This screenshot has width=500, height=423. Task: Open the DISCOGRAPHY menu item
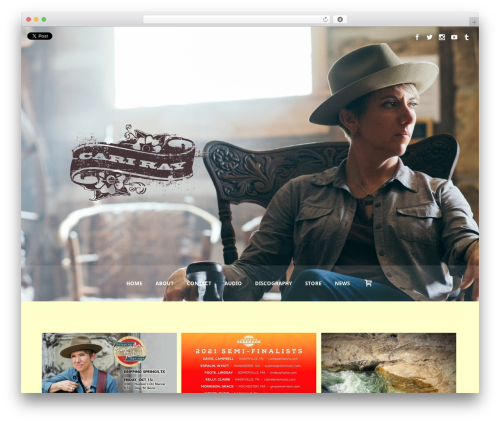[273, 283]
